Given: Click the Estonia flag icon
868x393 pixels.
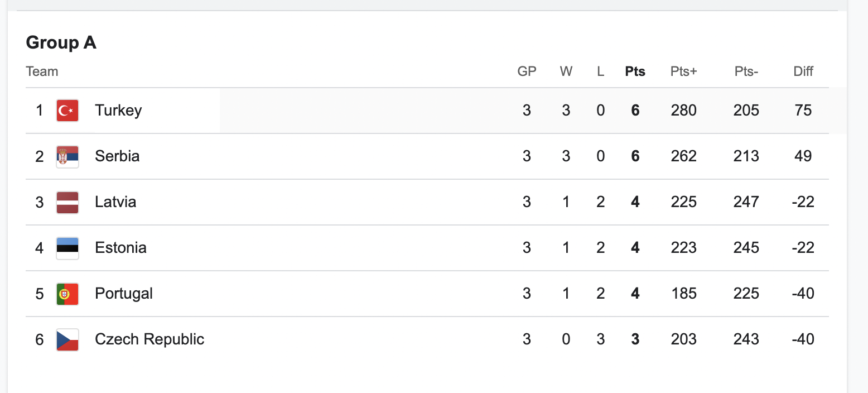Looking at the screenshot, I should pyautogui.click(x=67, y=248).
